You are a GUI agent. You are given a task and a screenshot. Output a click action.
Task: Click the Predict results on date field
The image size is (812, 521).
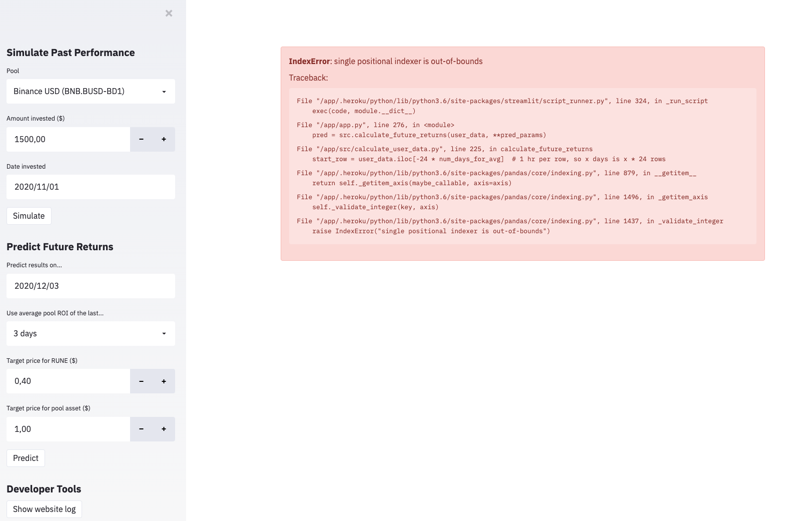point(90,286)
